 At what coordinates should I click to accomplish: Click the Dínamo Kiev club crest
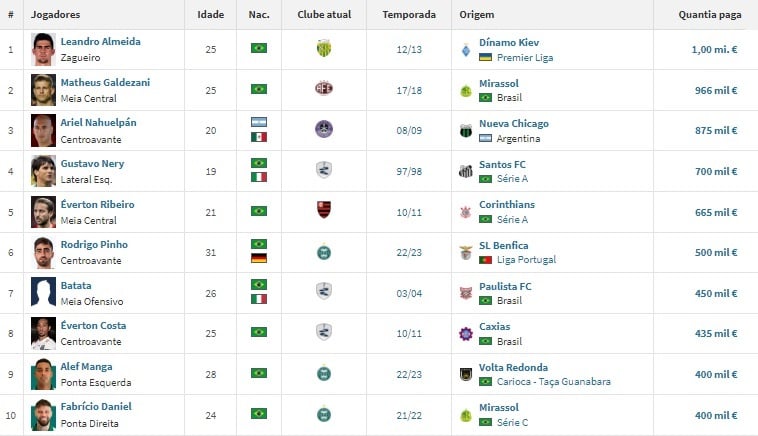(466, 50)
